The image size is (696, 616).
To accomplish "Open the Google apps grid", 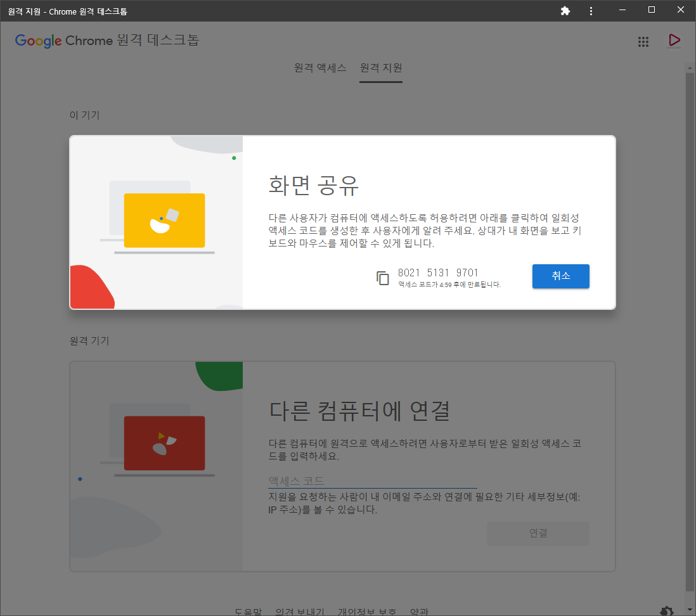I will 643,42.
